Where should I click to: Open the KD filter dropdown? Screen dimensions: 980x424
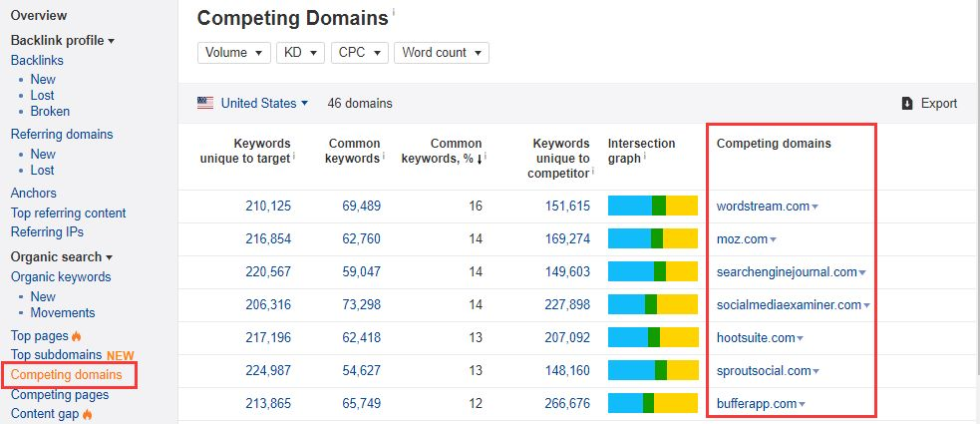(x=301, y=53)
